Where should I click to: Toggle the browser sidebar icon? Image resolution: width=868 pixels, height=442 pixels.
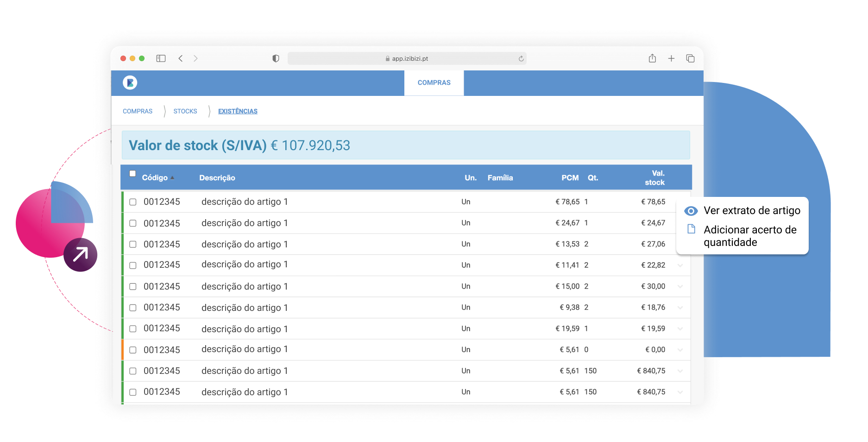[161, 58]
